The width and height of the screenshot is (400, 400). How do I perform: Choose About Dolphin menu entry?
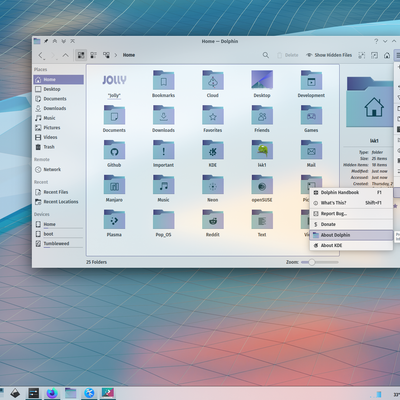(x=351, y=235)
